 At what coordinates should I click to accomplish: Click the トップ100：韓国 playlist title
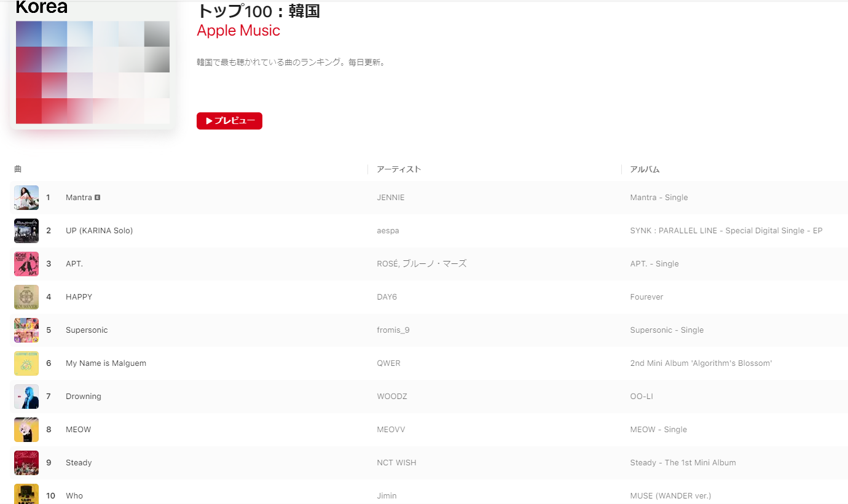pos(258,11)
